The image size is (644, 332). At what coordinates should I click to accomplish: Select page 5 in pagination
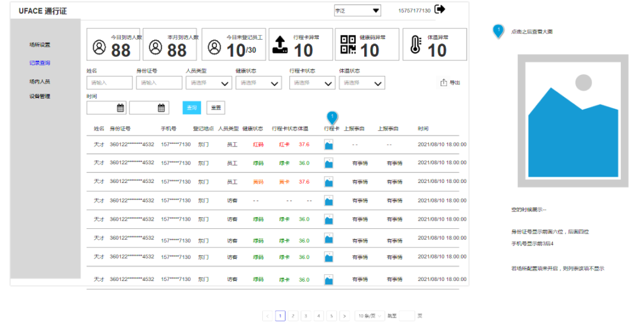pos(331,316)
